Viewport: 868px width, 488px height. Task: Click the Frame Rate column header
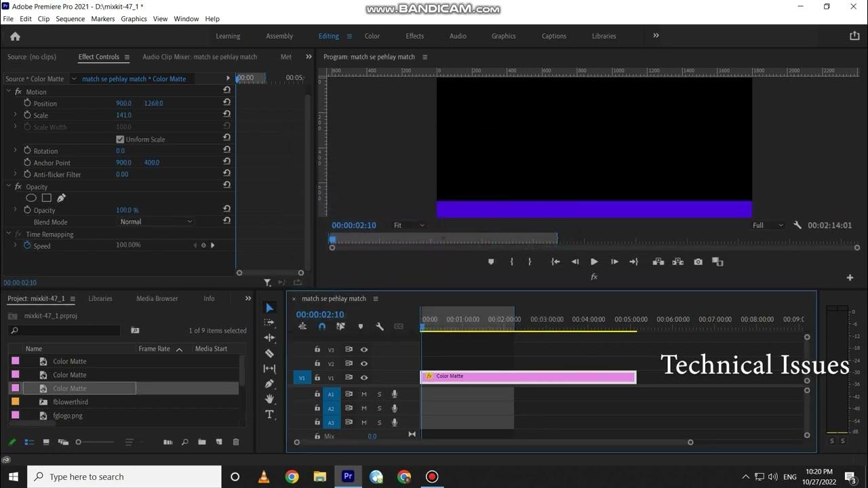click(154, 349)
